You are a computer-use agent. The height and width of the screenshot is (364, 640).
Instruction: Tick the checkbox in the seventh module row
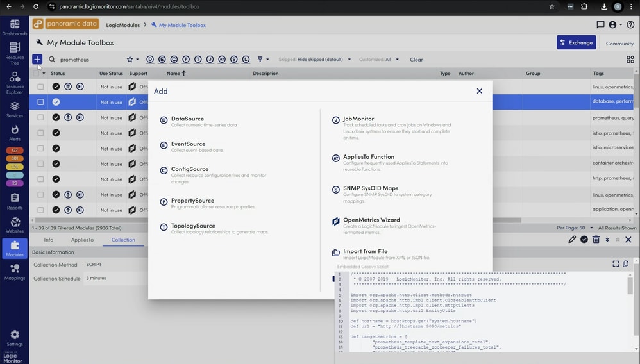pyautogui.click(x=40, y=179)
